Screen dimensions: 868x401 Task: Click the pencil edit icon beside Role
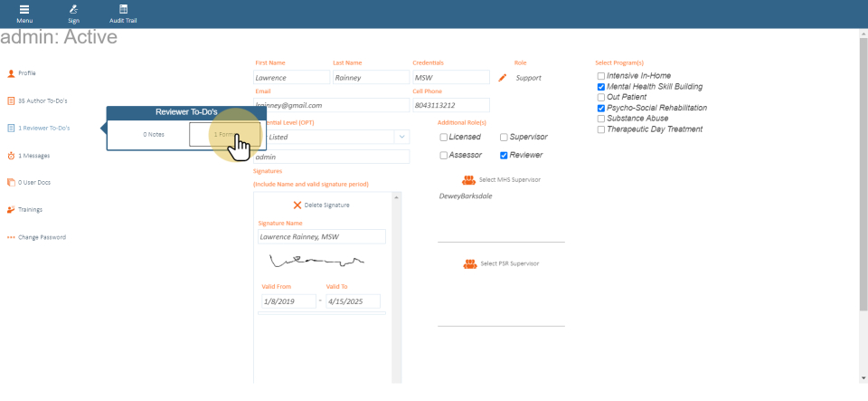pos(503,78)
